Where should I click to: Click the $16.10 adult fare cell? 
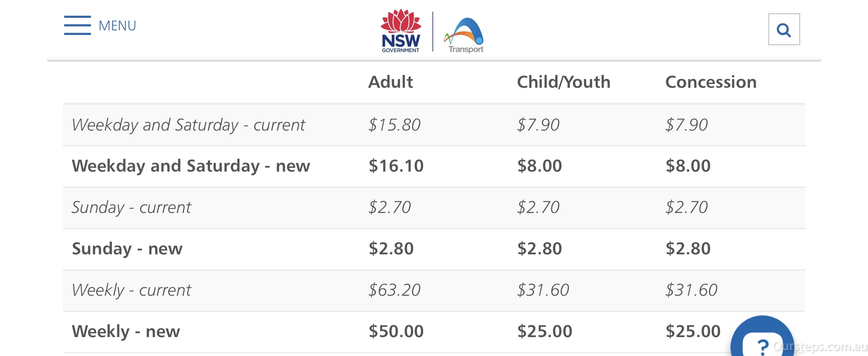point(396,166)
